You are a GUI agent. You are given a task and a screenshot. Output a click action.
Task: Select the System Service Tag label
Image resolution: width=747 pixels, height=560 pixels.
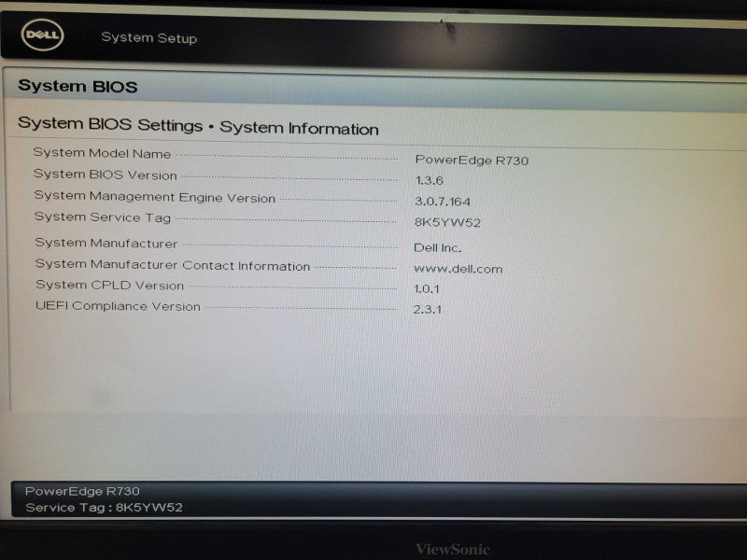[x=103, y=217]
